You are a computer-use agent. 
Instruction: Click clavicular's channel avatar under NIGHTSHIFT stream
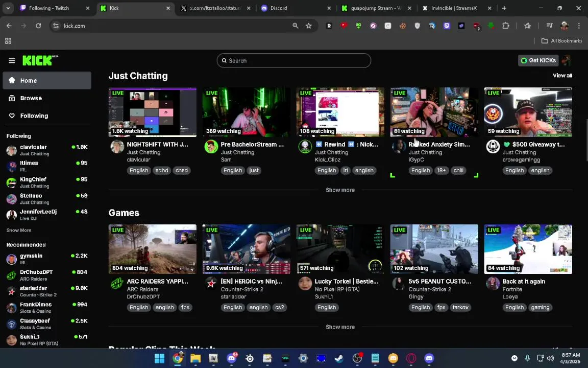pos(117,147)
